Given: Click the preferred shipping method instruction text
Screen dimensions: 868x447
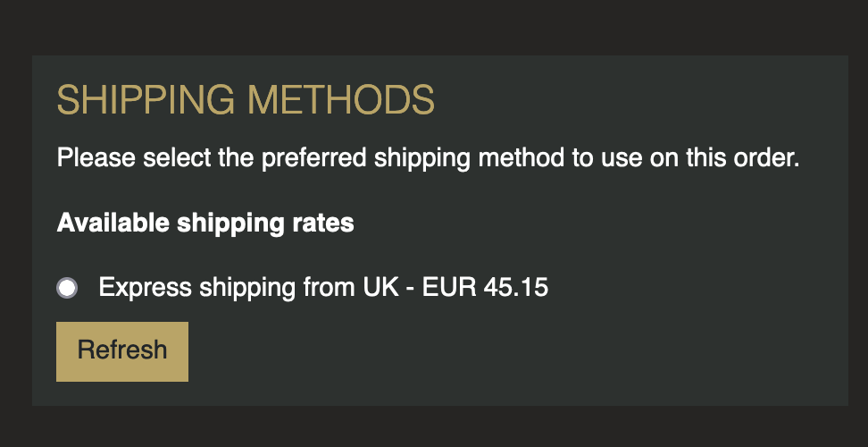Looking at the screenshot, I should (427, 160).
